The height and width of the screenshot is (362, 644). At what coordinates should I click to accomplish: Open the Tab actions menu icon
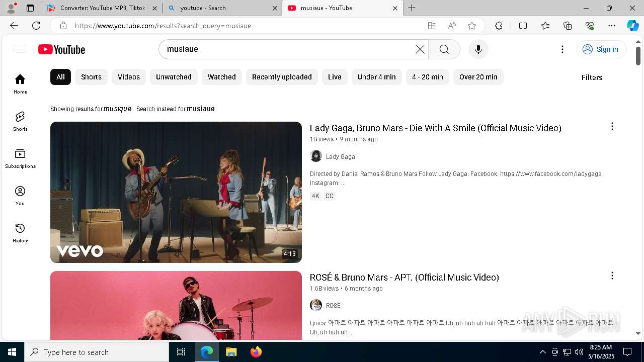[30, 8]
